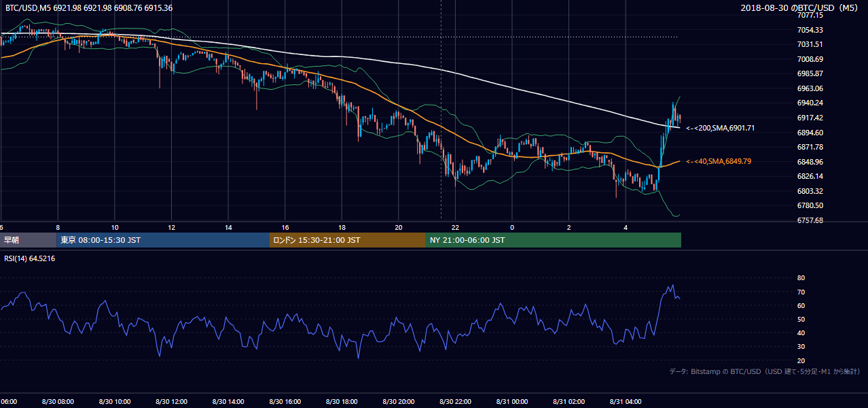Click the BTC/USD,M5 OHLC header text

coord(88,8)
